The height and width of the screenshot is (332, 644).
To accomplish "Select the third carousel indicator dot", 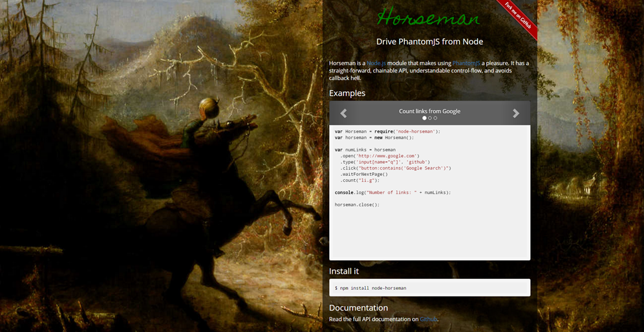I will (x=435, y=118).
